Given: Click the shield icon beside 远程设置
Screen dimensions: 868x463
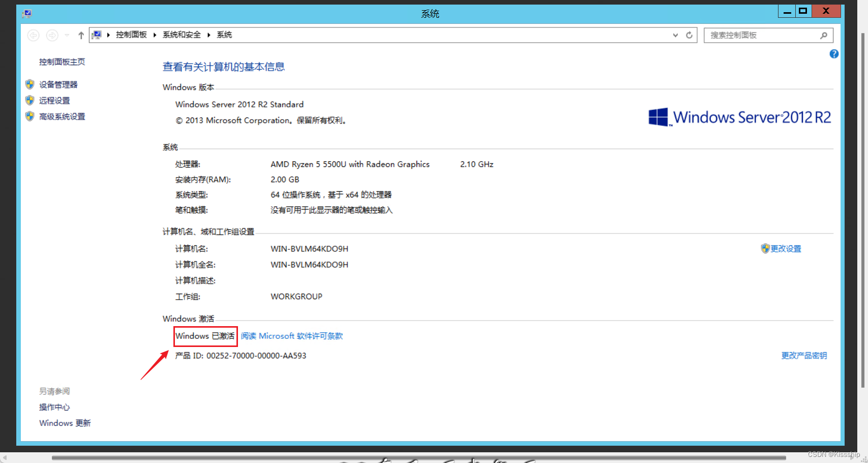Looking at the screenshot, I should 30,100.
